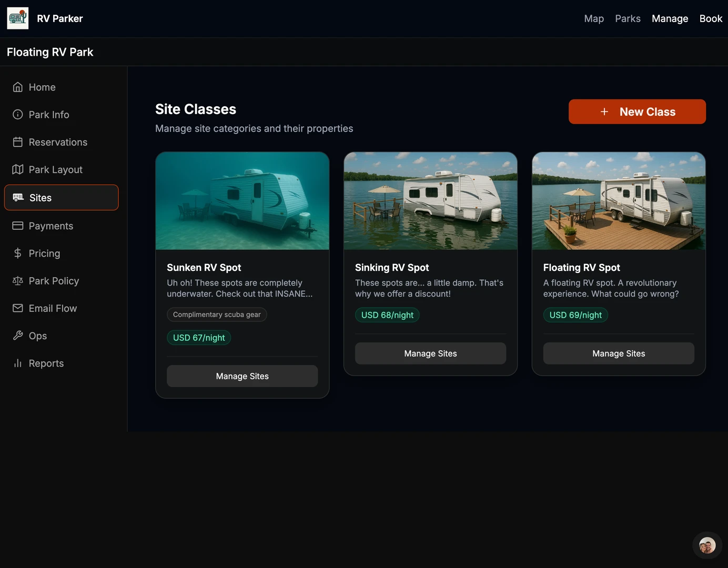Go to the Map nav item
The height and width of the screenshot is (568, 728).
pos(594,19)
